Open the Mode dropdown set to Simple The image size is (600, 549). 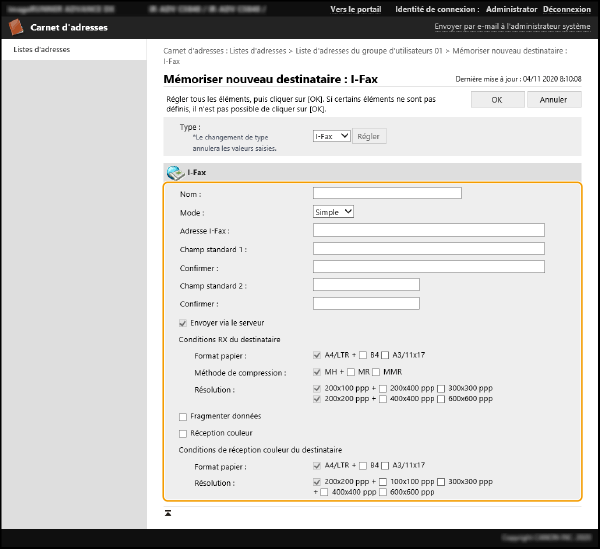coord(333,212)
